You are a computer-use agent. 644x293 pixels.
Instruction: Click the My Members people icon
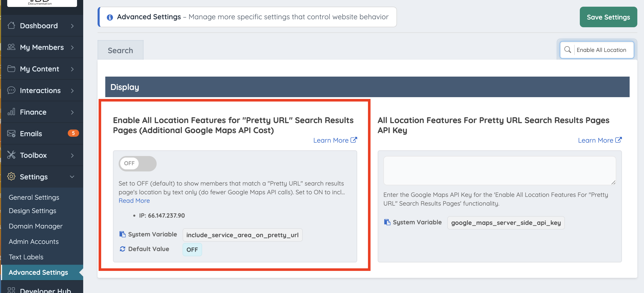pyautogui.click(x=11, y=47)
